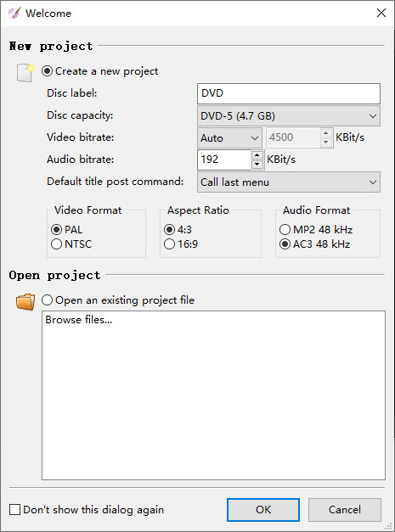This screenshot has height=532, width=395.
Task: Increase the audio bitrate with up arrow
Action: click(x=257, y=155)
